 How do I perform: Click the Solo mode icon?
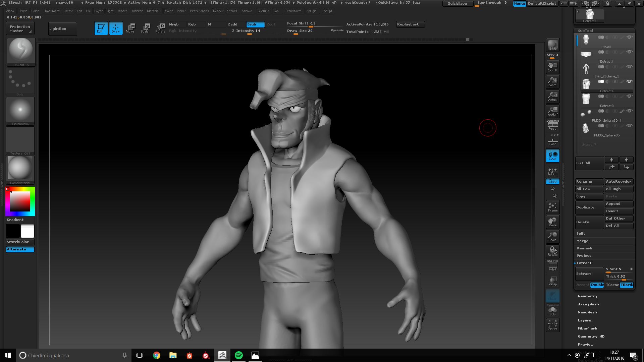pos(552,311)
